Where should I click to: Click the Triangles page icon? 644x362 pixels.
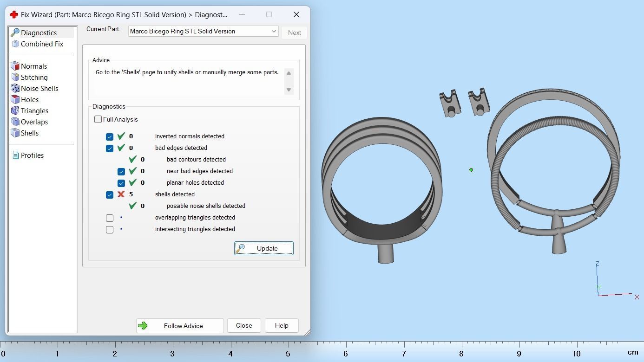point(15,111)
